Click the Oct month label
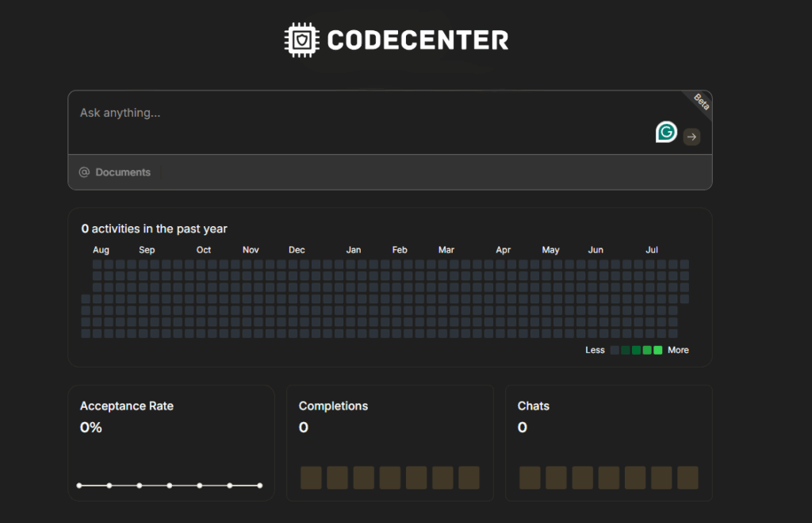This screenshot has height=523, width=812. [x=204, y=250]
